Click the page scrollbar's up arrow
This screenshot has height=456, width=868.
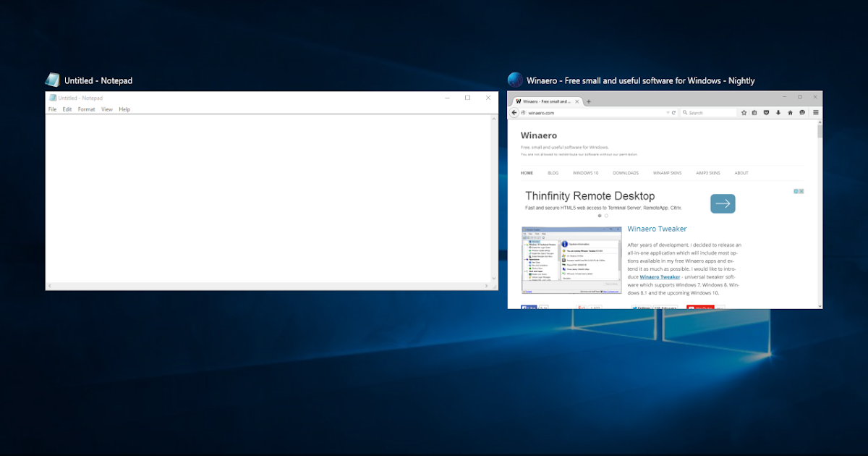[x=819, y=122]
